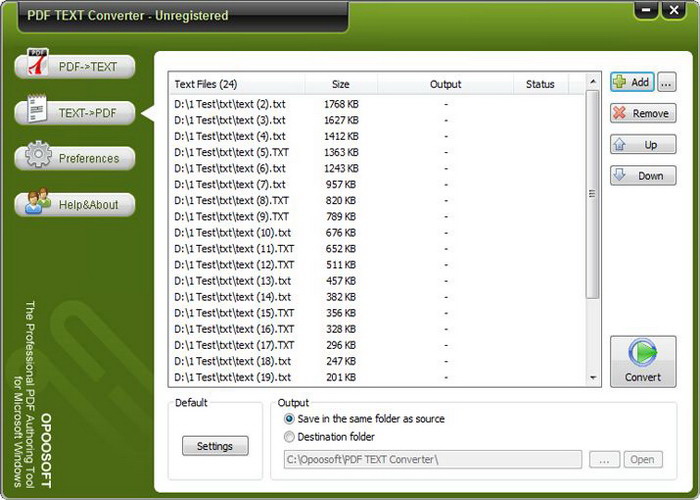This screenshot has width=700, height=500.
Task: Select file text (11).TXT
Action: pos(377,249)
